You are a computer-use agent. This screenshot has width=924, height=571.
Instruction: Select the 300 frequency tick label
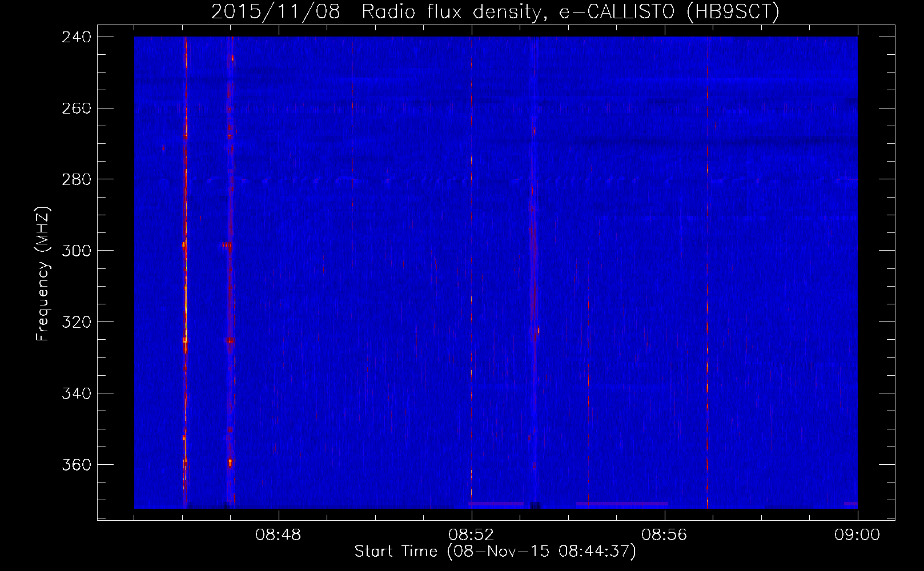[x=76, y=251]
